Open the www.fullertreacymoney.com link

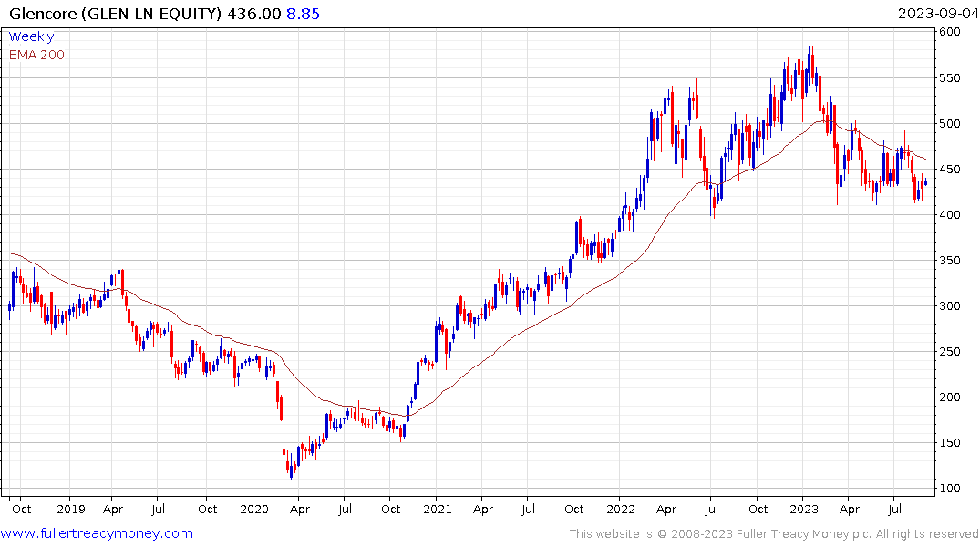click(x=97, y=533)
